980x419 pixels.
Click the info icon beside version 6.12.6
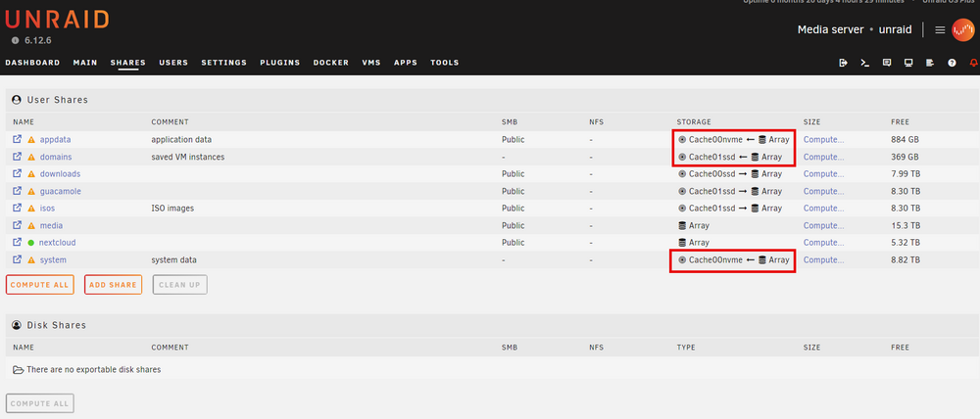[16, 40]
